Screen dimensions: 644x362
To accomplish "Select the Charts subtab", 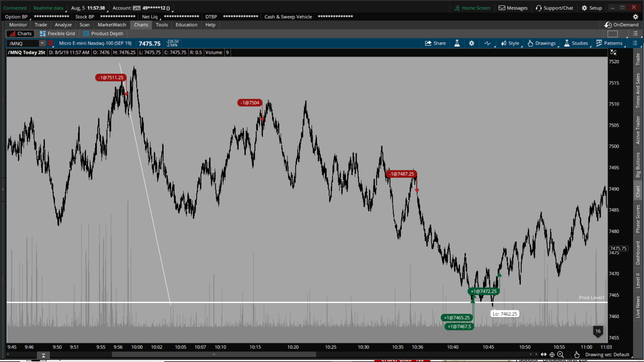I will [x=20, y=34].
